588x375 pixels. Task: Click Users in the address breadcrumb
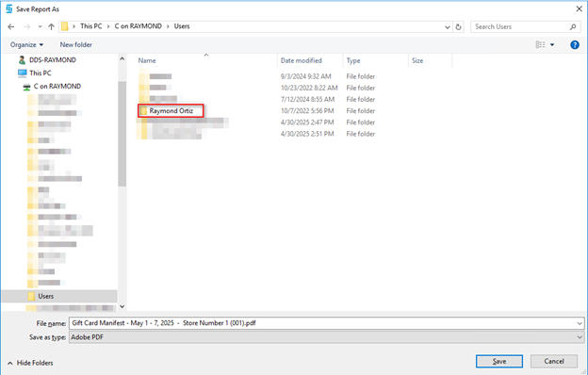tap(182, 26)
